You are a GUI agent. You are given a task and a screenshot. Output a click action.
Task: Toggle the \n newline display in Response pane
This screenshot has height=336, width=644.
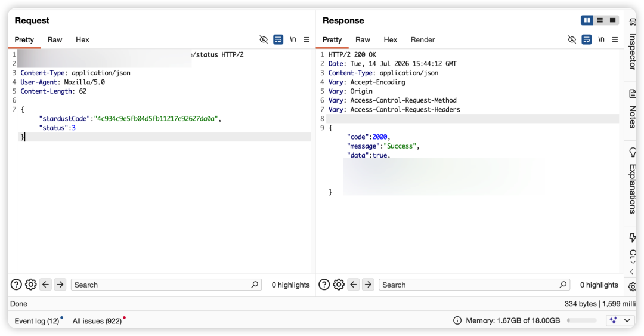point(601,39)
